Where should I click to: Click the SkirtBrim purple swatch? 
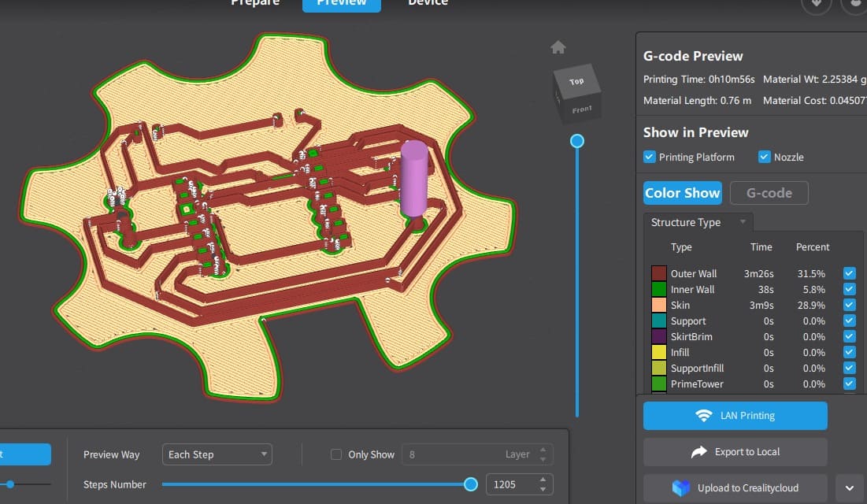tap(658, 336)
